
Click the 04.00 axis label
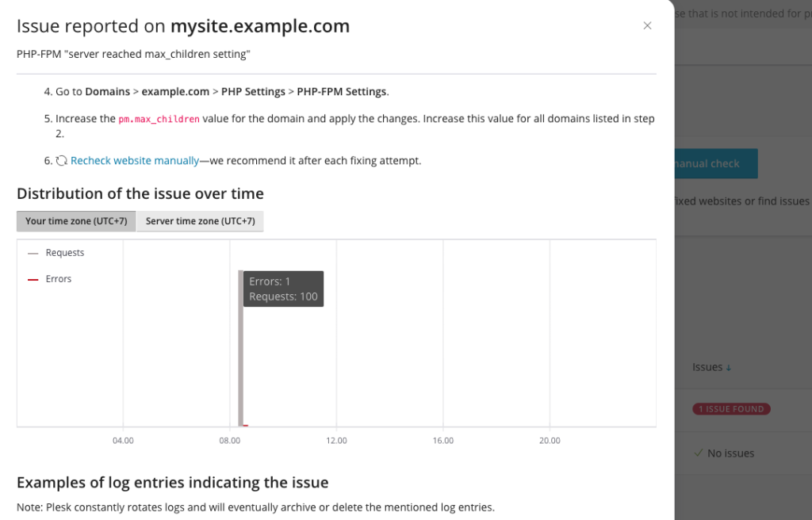tap(123, 441)
